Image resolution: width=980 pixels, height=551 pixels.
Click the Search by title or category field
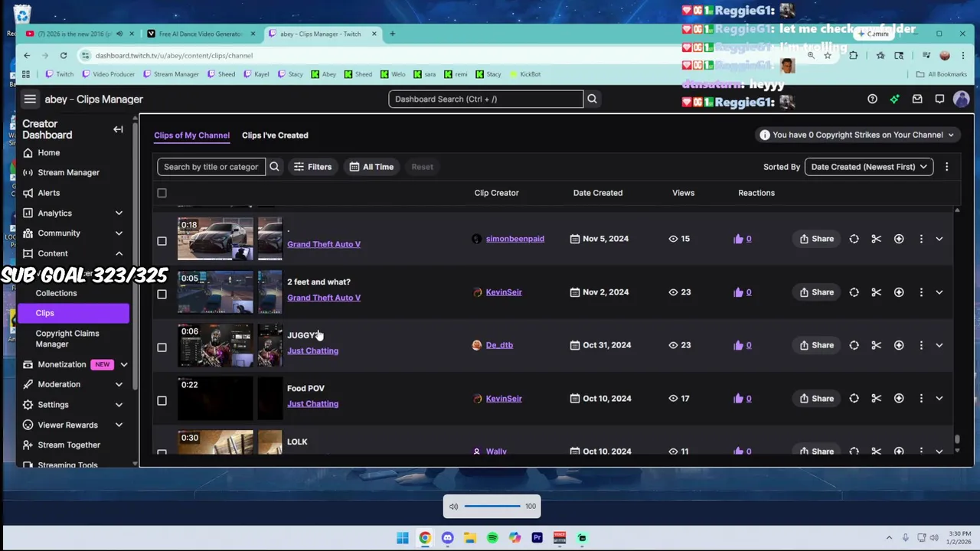tap(211, 167)
